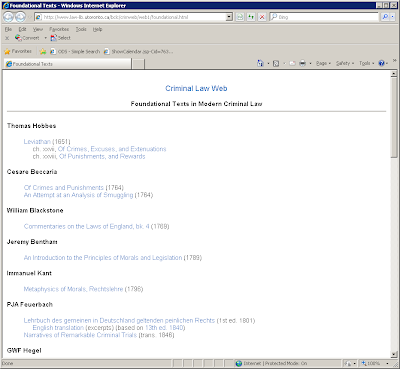Click the Bing search magnifier button
The image size is (400, 369).
pyautogui.click(x=385, y=17)
